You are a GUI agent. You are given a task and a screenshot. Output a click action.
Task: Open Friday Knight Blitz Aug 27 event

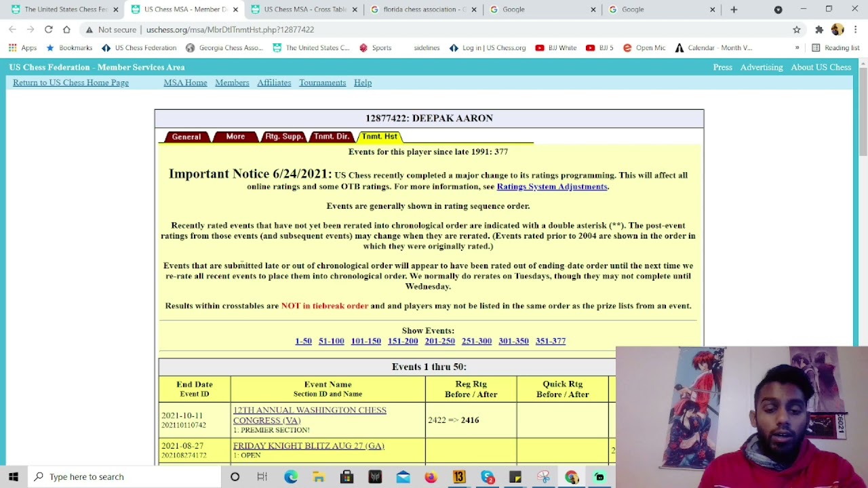click(x=309, y=446)
